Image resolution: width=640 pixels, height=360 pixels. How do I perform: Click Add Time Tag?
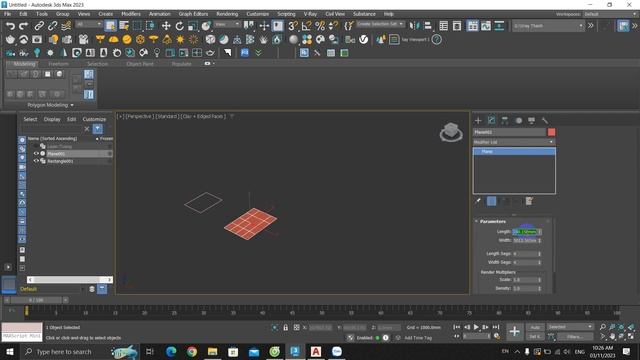point(418,338)
